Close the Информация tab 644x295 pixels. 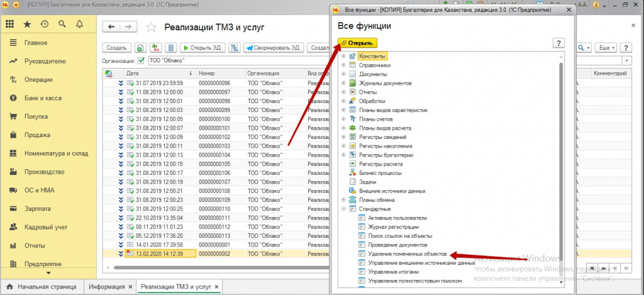pyautogui.click(x=131, y=287)
